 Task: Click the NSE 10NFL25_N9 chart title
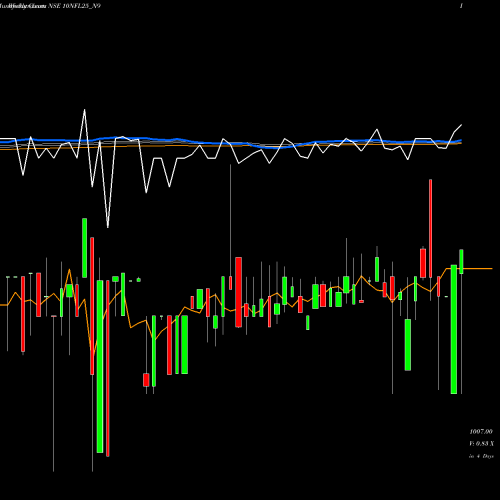tap(75, 6)
